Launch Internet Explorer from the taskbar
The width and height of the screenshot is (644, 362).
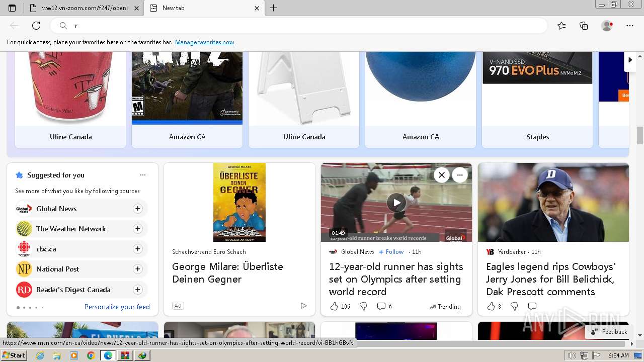40,355
